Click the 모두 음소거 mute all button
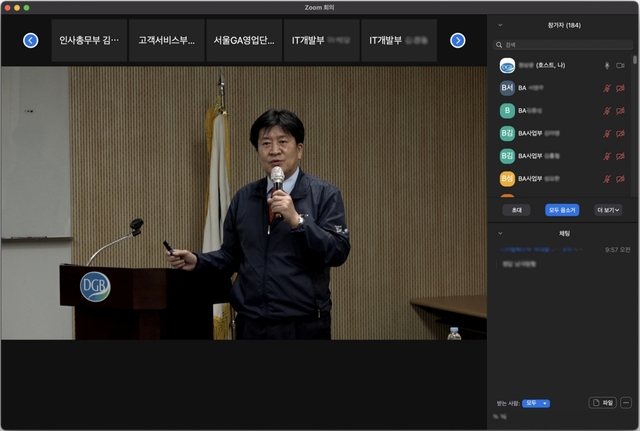Image resolution: width=640 pixels, height=431 pixels. tap(561, 210)
